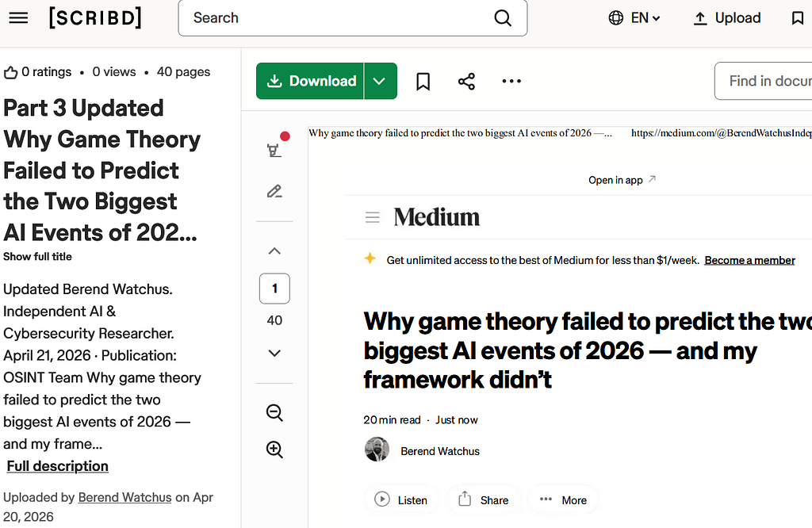Click the Upload button
Viewport: 812px width, 528px height.
point(727,18)
